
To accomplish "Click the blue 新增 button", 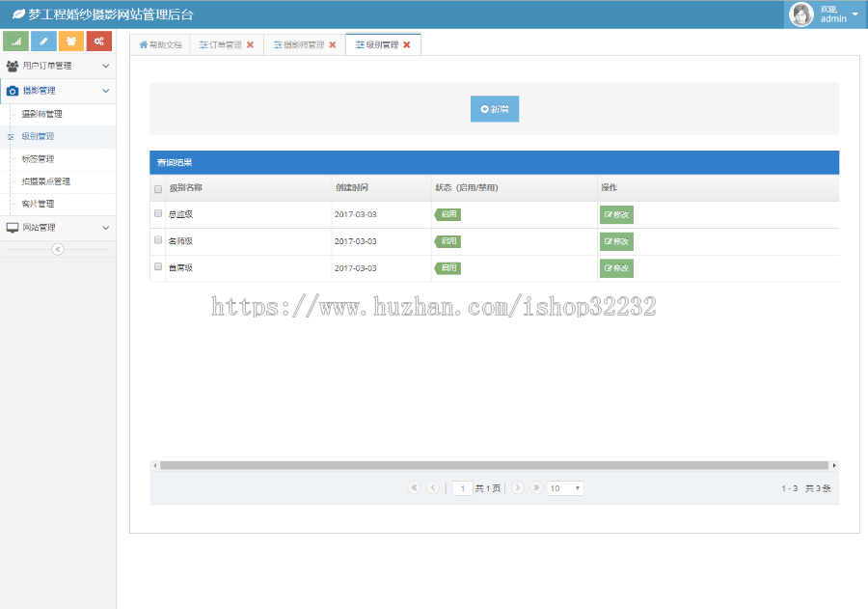I will (494, 108).
